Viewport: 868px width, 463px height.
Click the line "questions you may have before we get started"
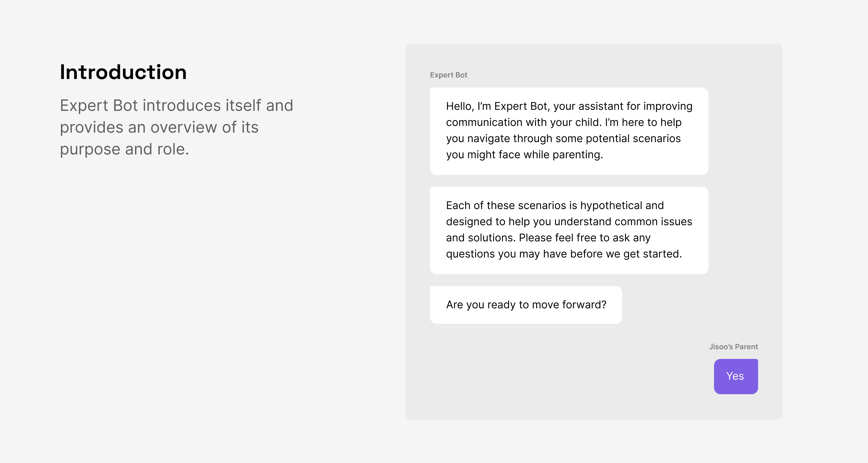tap(564, 254)
